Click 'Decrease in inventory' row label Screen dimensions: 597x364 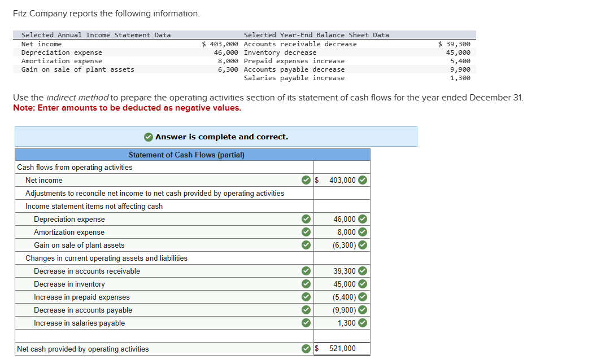[69, 284]
